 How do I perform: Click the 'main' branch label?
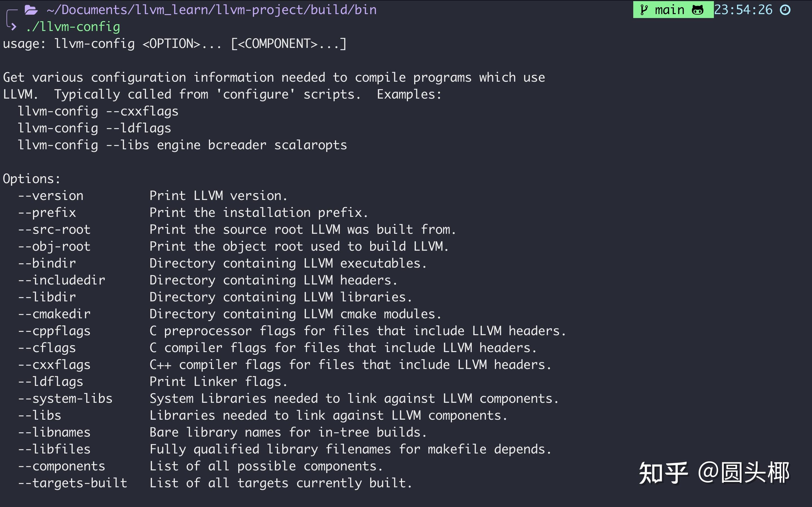[x=669, y=10]
